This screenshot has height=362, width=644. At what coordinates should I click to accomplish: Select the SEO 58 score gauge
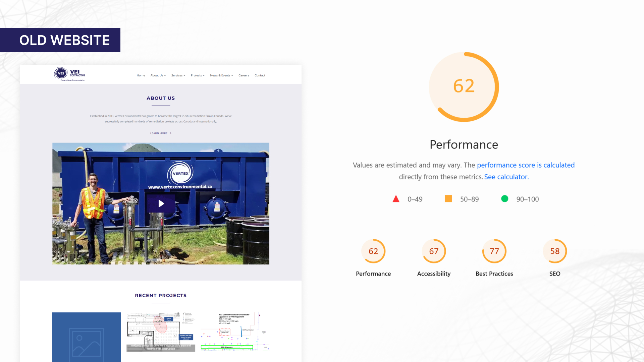555,251
